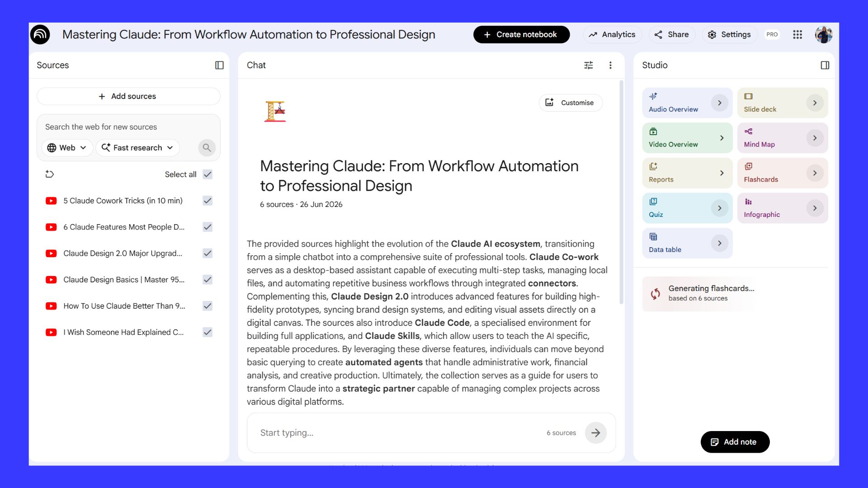Uncheck How To Use Claude Better source
868x488 pixels.
(208, 306)
